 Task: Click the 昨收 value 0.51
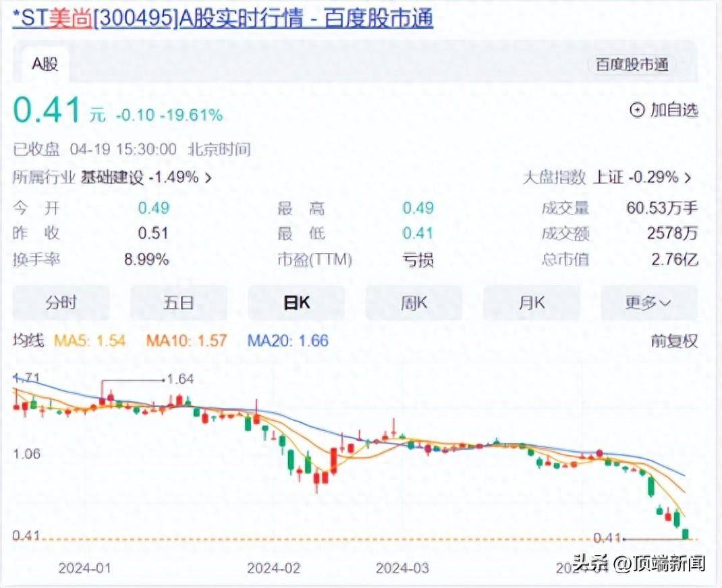point(153,233)
